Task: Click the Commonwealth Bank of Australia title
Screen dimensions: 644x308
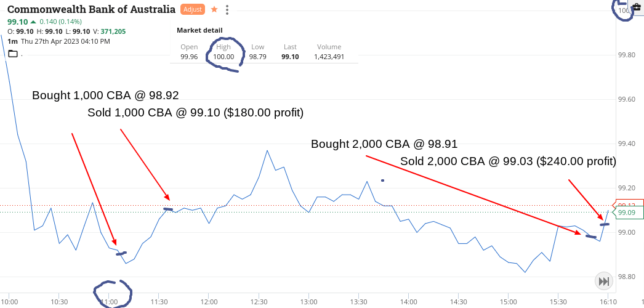Action: tap(92, 9)
